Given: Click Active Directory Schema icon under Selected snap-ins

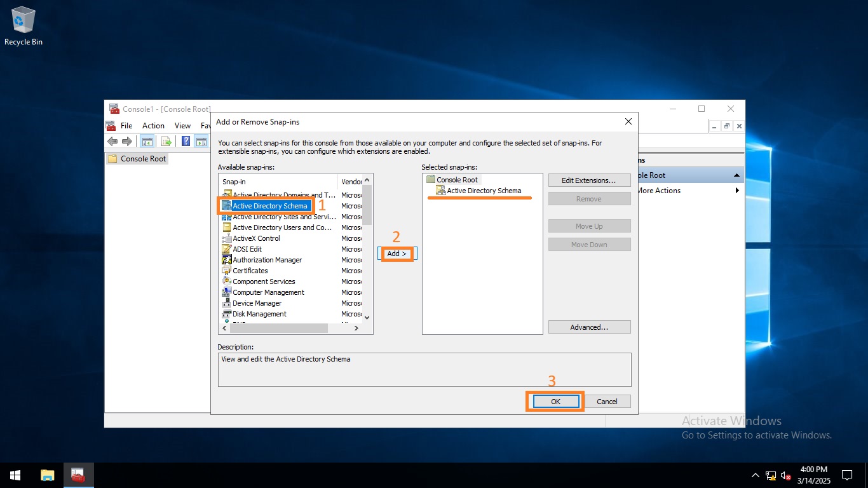Looking at the screenshot, I should coord(441,191).
